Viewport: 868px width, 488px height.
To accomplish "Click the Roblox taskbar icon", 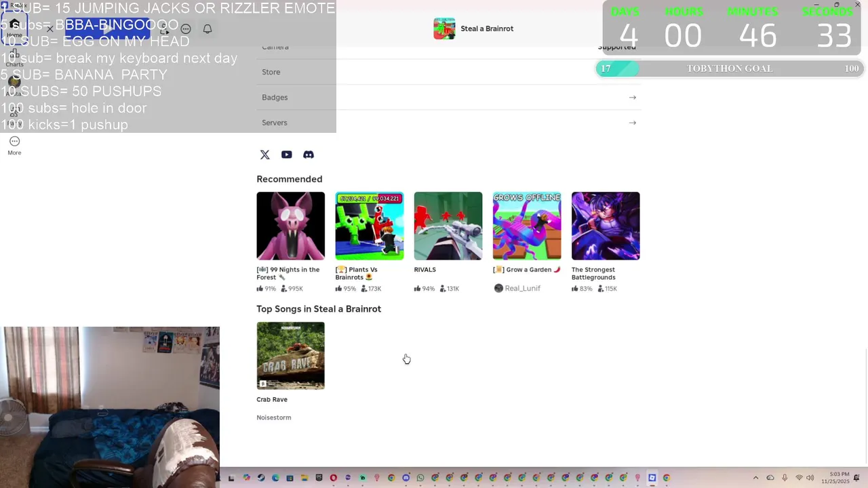I will click(x=652, y=478).
